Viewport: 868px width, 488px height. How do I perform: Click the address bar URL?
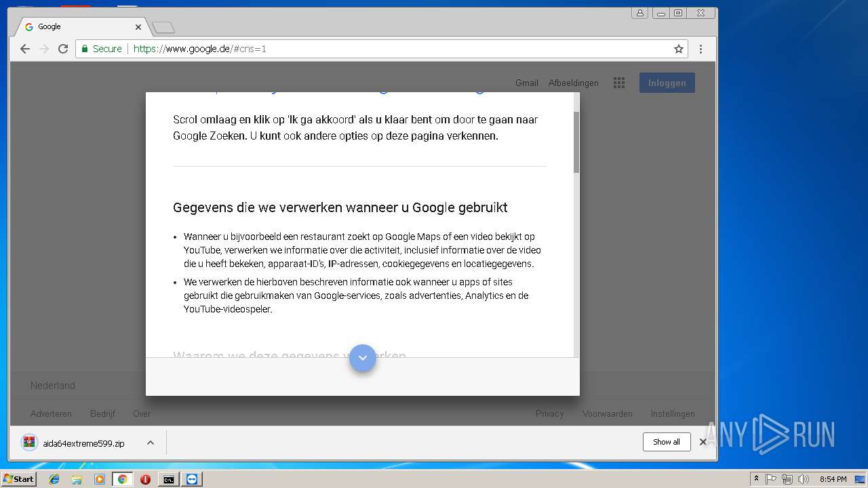tap(200, 49)
